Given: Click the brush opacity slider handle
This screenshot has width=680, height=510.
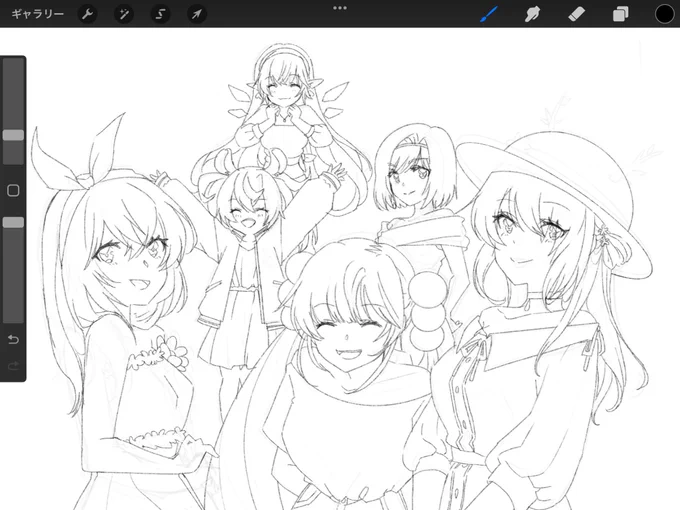Looking at the screenshot, I should 13,222.
